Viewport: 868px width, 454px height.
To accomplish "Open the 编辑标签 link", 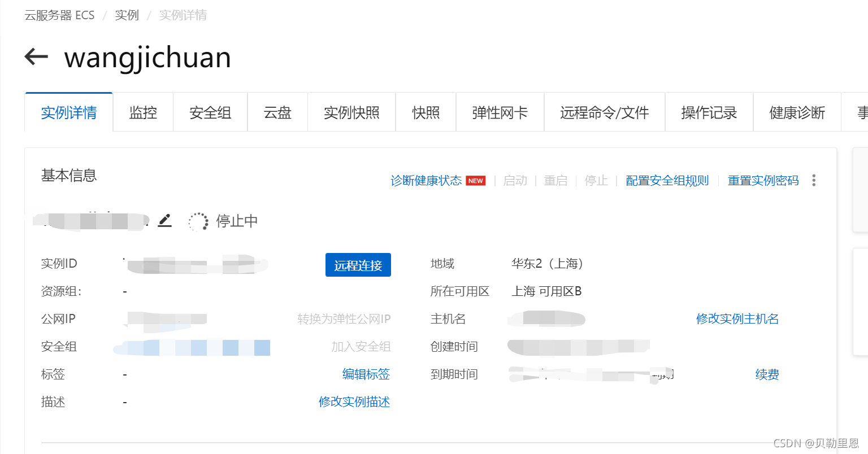I will [366, 374].
